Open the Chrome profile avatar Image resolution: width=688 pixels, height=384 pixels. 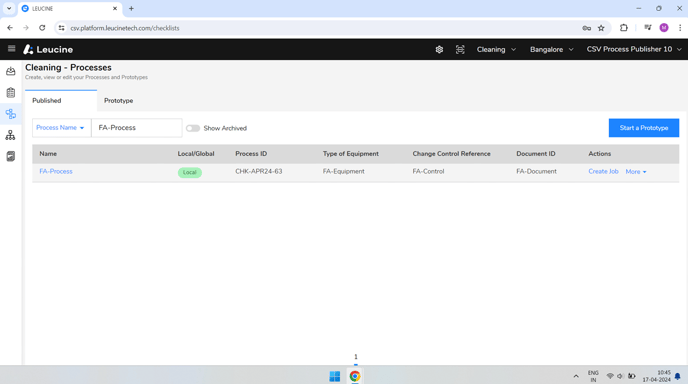click(x=664, y=28)
